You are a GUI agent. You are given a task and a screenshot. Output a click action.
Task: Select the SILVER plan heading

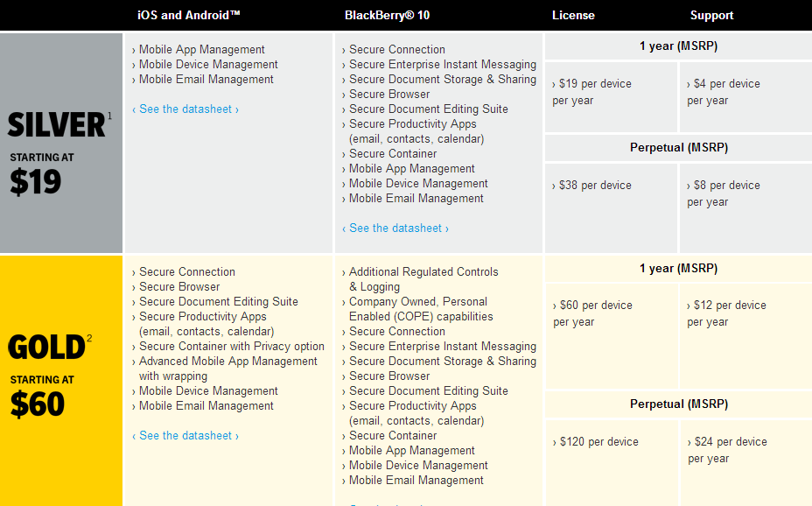coord(57,125)
